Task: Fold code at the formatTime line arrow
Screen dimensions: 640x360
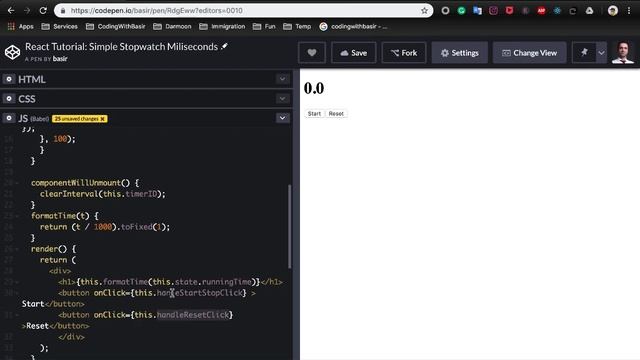Action: [x=17, y=216]
